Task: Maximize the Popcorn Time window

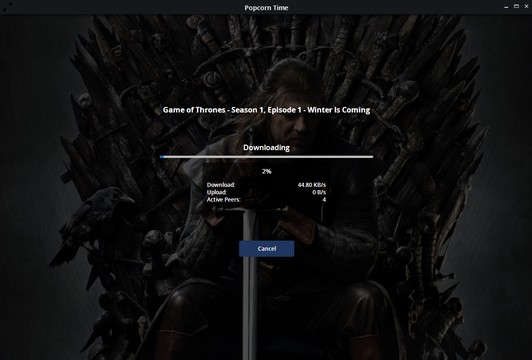Action: click(516, 6)
